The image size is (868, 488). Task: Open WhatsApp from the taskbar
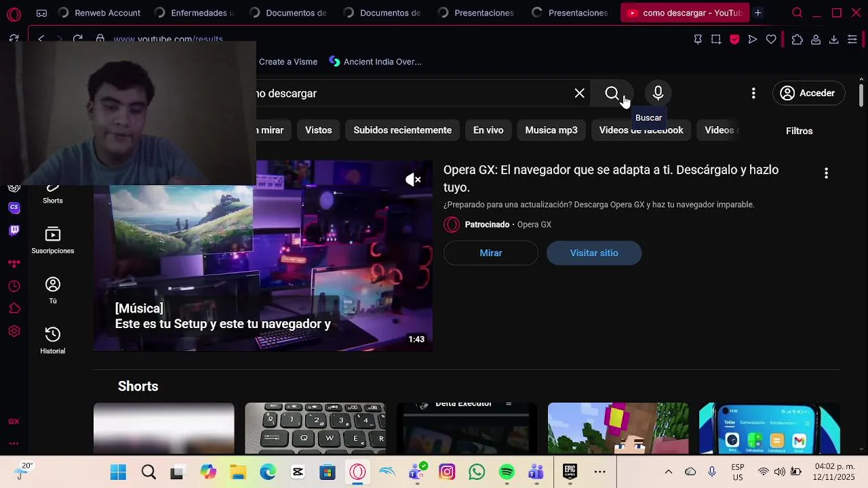pyautogui.click(x=477, y=472)
